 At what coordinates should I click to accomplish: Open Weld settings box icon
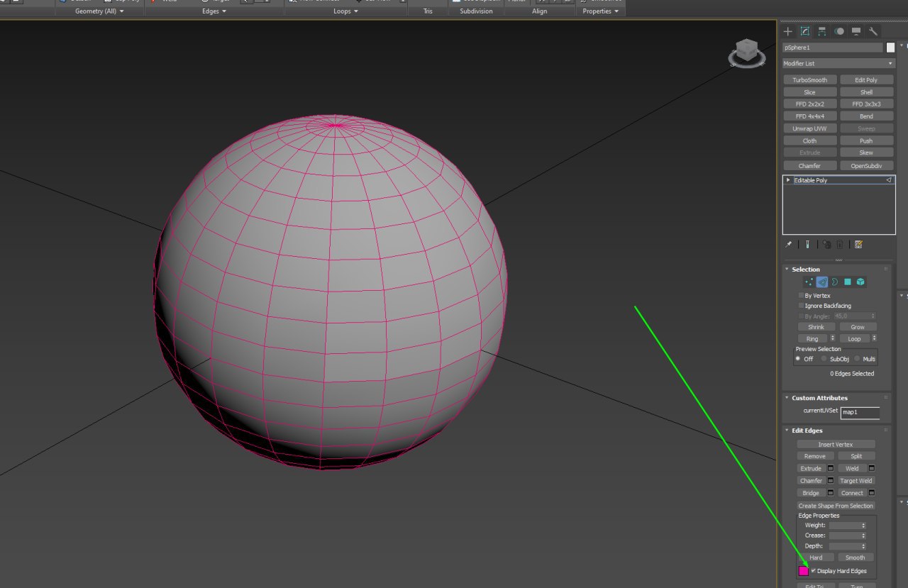[x=872, y=468]
